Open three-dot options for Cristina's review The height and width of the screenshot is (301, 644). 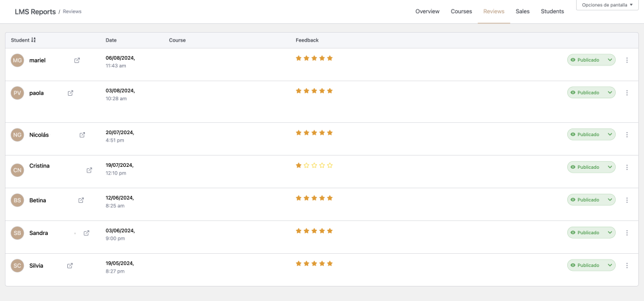(x=626, y=168)
